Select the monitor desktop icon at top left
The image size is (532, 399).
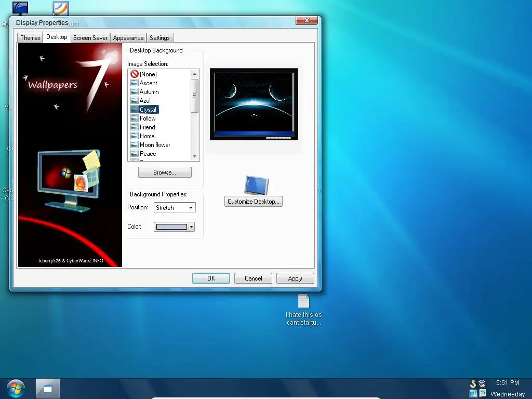point(20,8)
